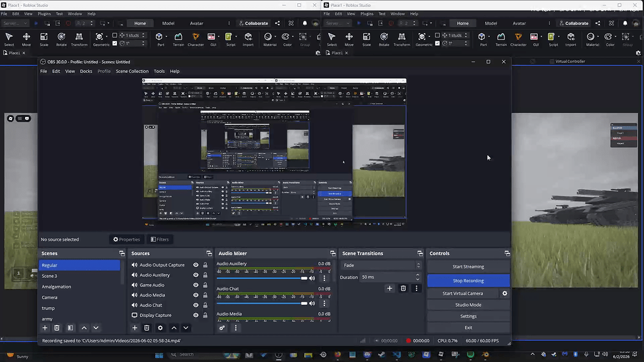
Task: Open the GUI tool in left Roblox Studio
Action: coord(211,40)
